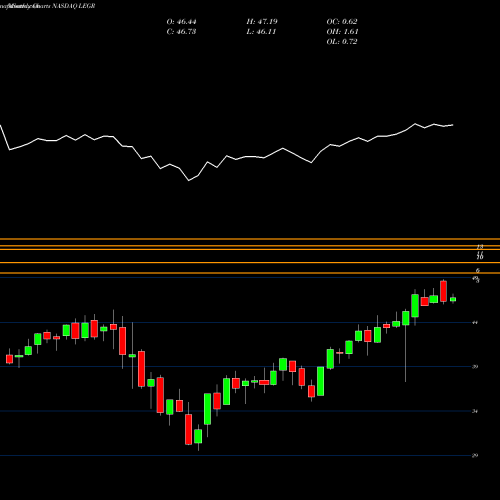Click the tall red candle near the chart's right end
The width and height of the screenshot is (500, 500).
[x=443, y=291]
